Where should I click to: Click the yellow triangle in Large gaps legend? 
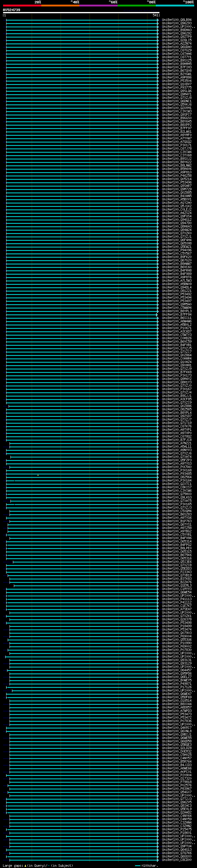25,866
